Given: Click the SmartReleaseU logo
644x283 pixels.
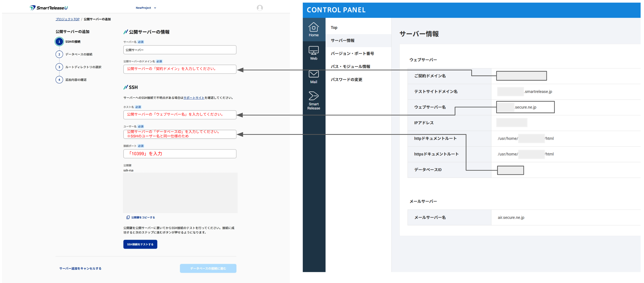Looking at the screenshot, I should coord(49,8).
